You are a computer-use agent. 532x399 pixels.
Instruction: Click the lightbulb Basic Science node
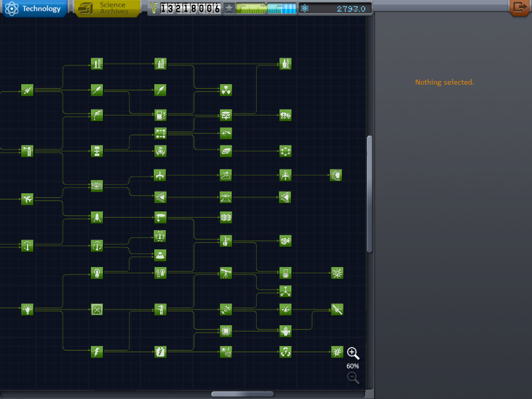click(x=28, y=310)
